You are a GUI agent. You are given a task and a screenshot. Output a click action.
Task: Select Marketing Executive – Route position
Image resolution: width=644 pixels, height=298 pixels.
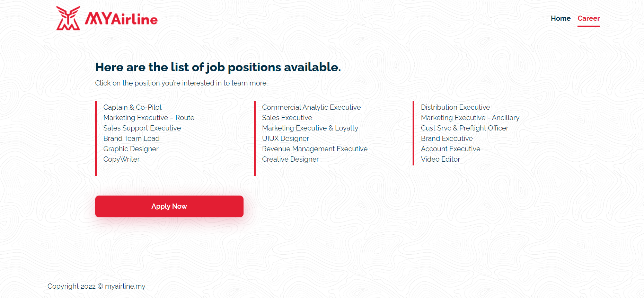[149, 118]
